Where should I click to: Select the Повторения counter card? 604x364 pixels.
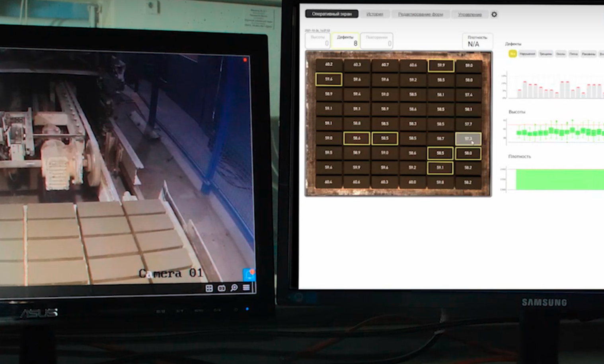click(377, 41)
